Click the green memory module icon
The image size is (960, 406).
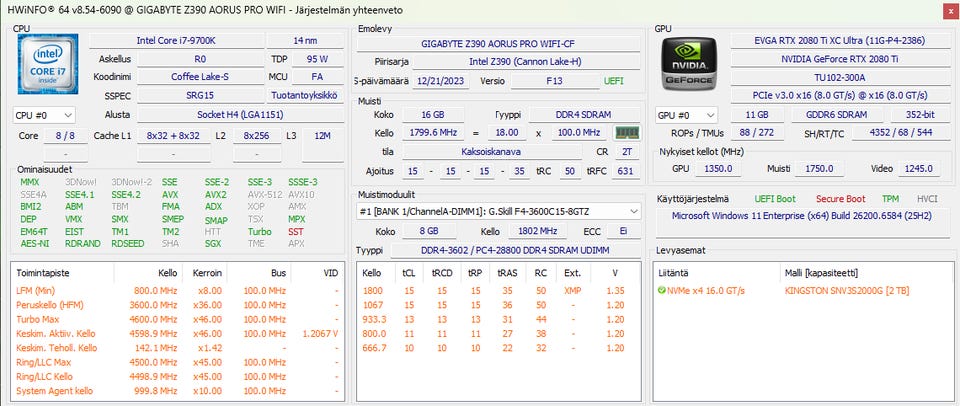pyautogui.click(x=627, y=133)
